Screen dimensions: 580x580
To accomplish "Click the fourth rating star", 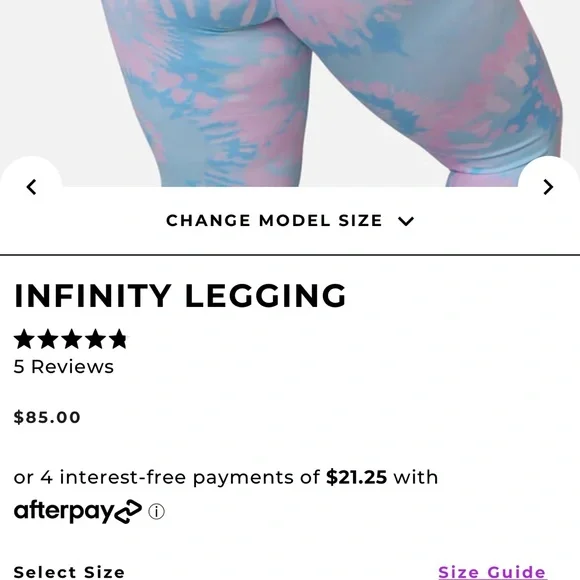I will point(95,339).
